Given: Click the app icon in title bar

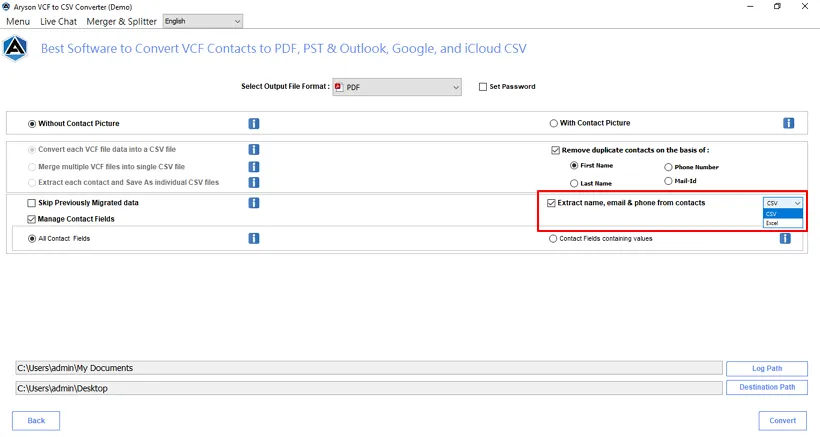Looking at the screenshot, I should coord(6,7).
